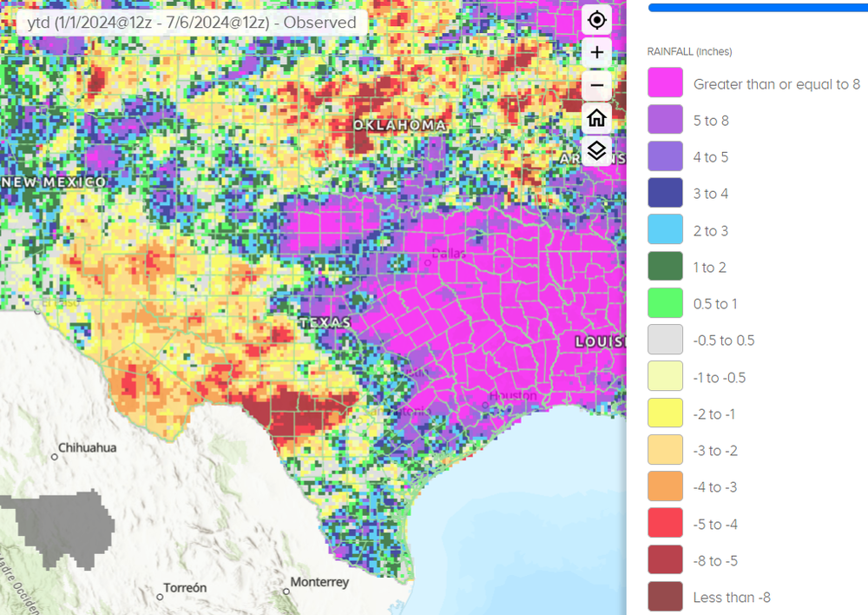Click the '3 to 4' dark blue swatch
The width and height of the screenshot is (868, 615).
[664, 194]
